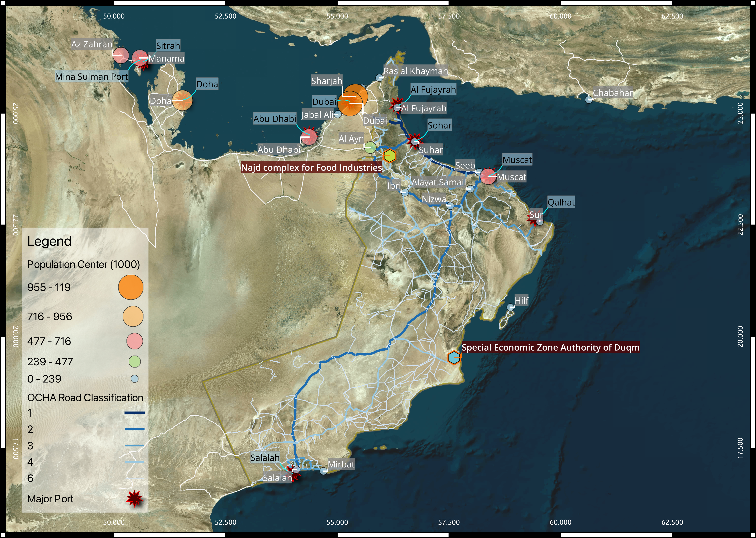Click the green Al Ayn population circle

point(370,147)
